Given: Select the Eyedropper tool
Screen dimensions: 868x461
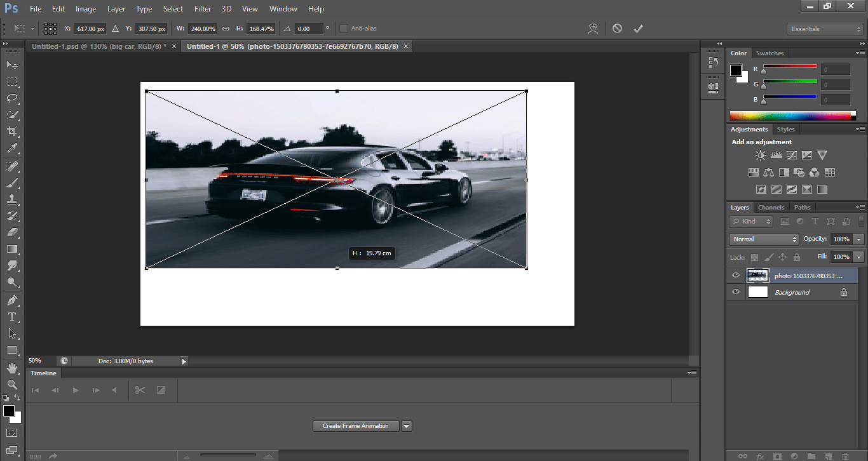Looking at the screenshot, I should tap(12, 149).
